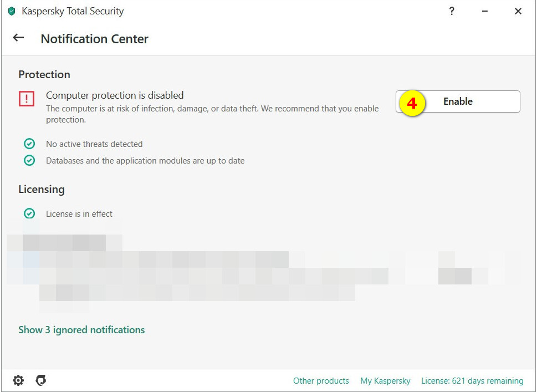
Task: Click the green check beside License is in effect
Action: tap(29, 213)
